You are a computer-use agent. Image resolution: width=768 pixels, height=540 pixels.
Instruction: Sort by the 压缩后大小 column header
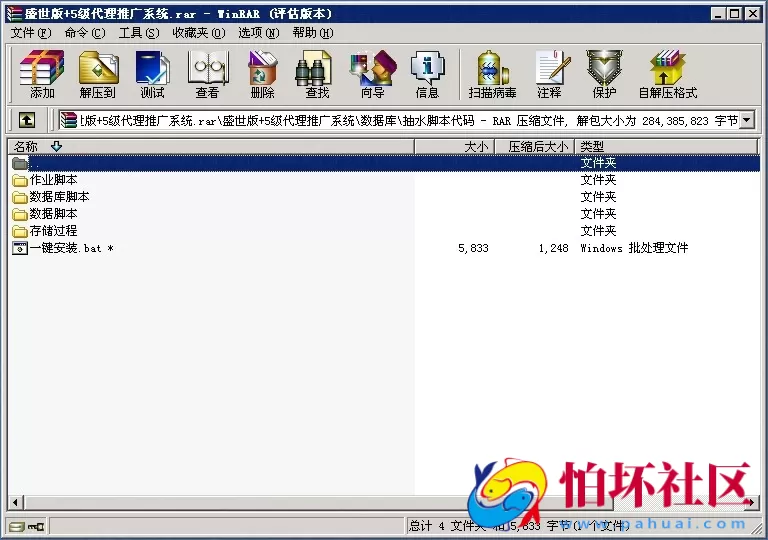tap(534, 147)
